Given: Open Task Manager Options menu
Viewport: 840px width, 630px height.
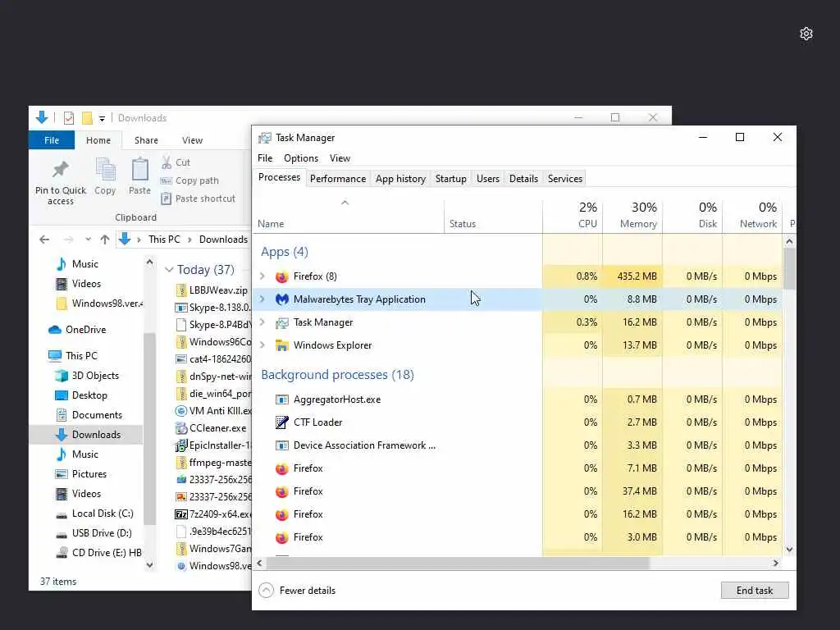Looking at the screenshot, I should [301, 158].
